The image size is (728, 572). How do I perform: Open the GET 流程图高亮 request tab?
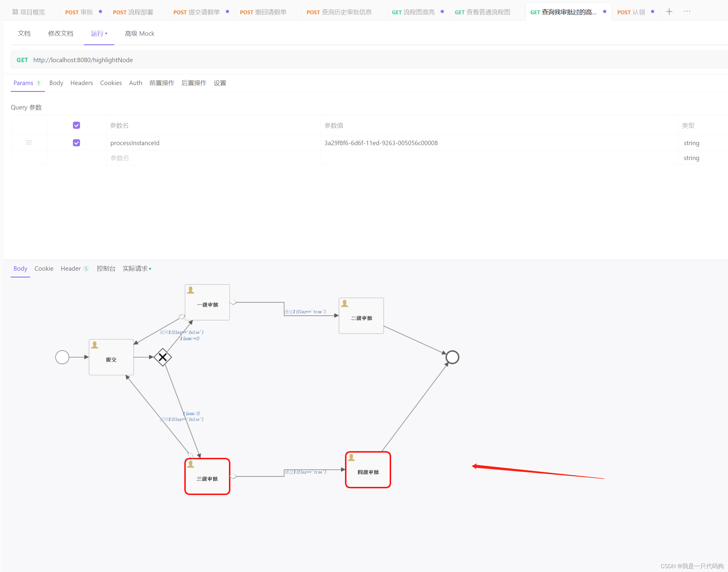click(413, 12)
